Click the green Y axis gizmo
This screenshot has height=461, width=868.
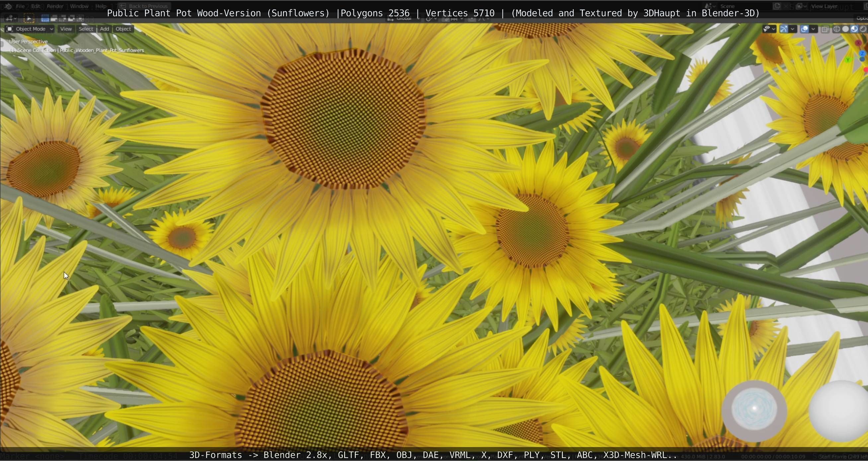[x=848, y=60]
